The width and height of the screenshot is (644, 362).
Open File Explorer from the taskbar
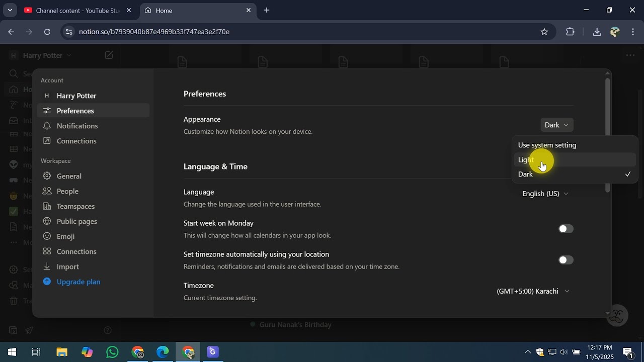coord(61,352)
